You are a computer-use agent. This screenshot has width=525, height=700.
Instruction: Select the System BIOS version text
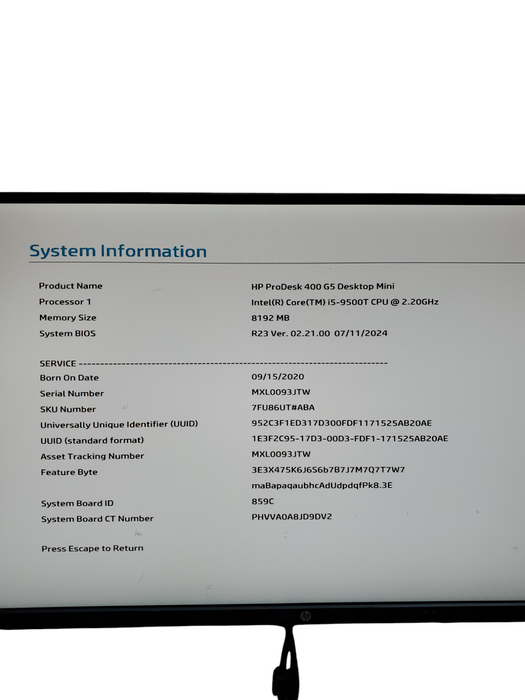pos(319,333)
